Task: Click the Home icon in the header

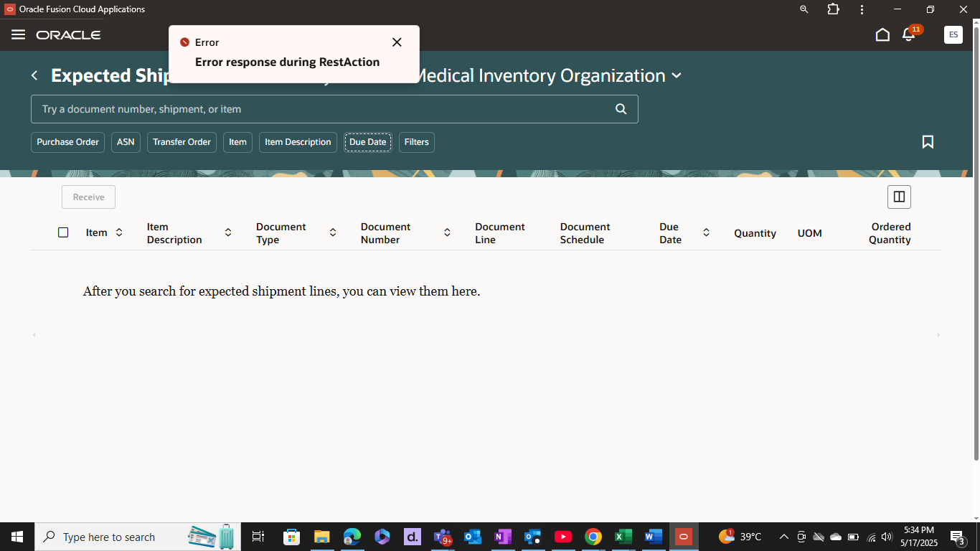Action: point(882,34)
